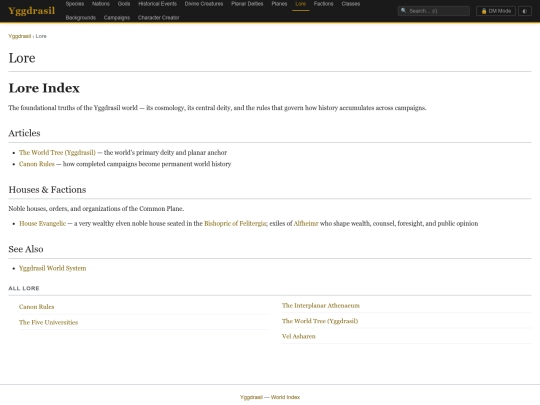
Task: Open the Factions nav item
Action: 323,4
